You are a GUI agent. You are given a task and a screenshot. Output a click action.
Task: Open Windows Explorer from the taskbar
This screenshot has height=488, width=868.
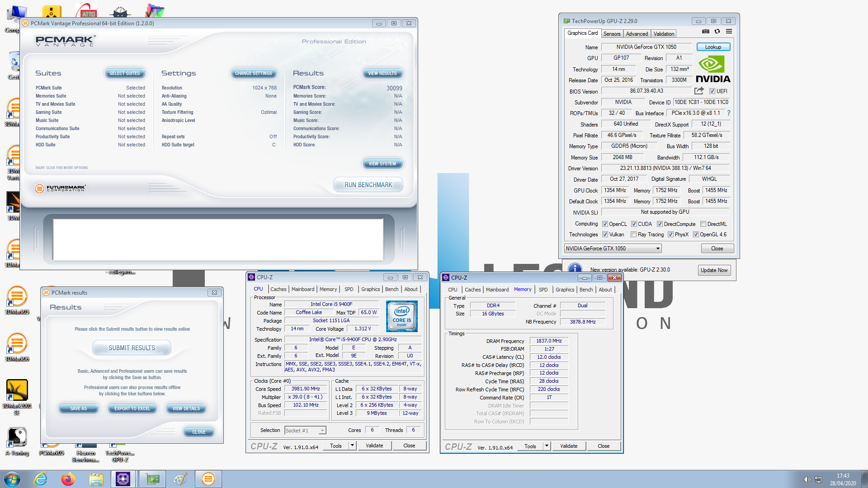click(x=96, y=479)
